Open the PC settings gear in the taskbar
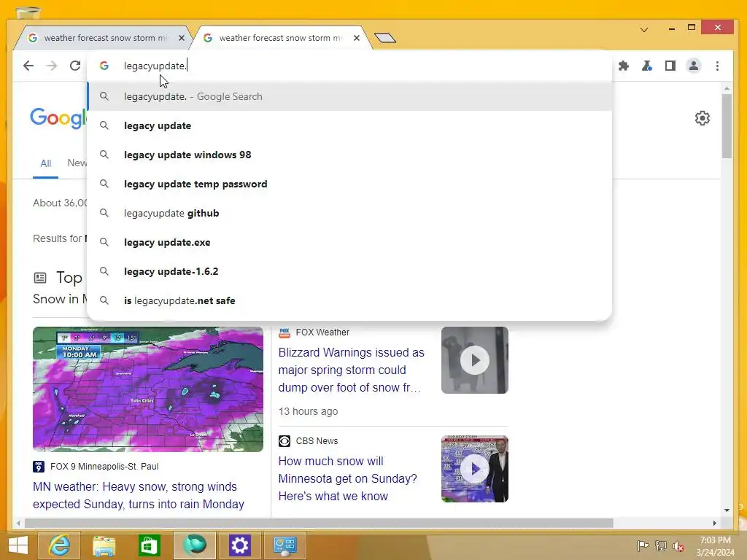Screen dimensions: 747x560 (x=239, y=545)
